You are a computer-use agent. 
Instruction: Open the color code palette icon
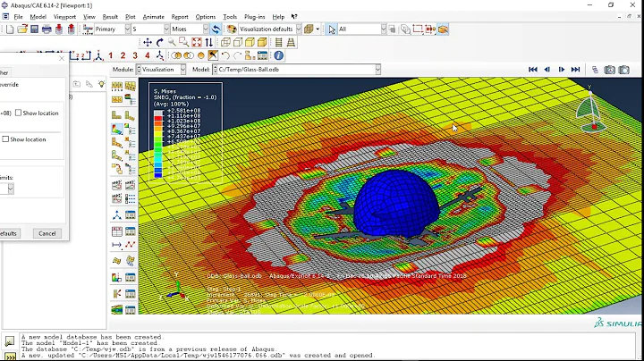[232, 29]
